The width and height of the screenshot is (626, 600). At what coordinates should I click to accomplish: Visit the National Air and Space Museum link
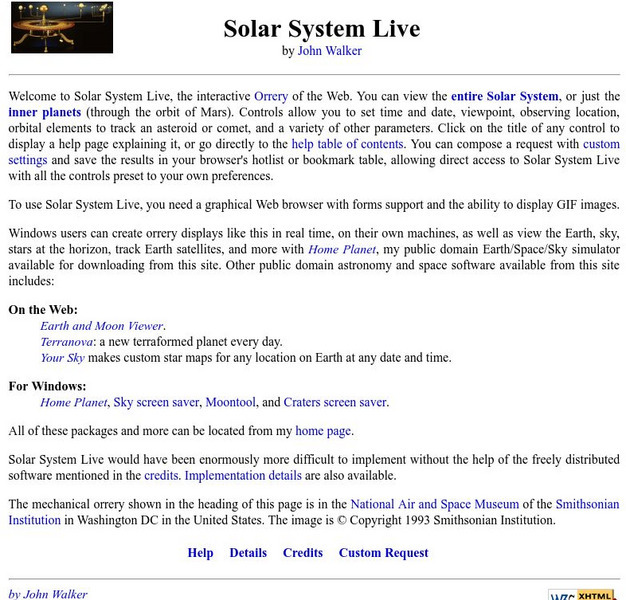(x=435, y=504)
